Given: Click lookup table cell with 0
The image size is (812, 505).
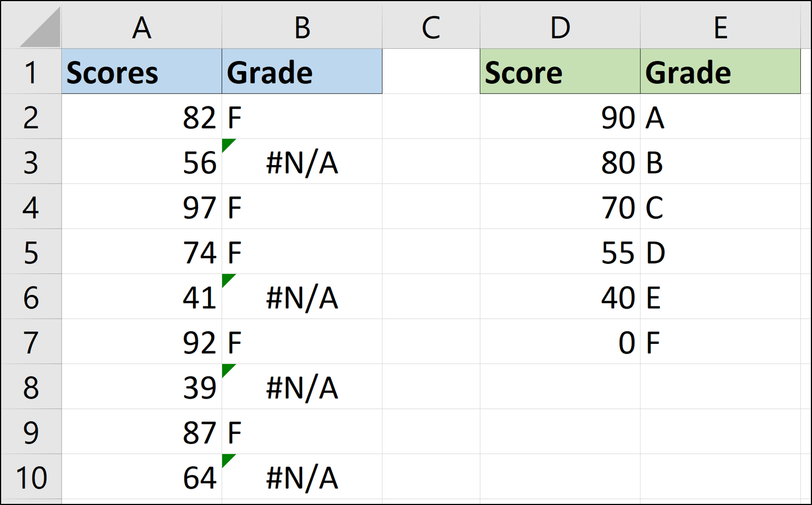Looking at the screenshot, I should tap(560, 342).
